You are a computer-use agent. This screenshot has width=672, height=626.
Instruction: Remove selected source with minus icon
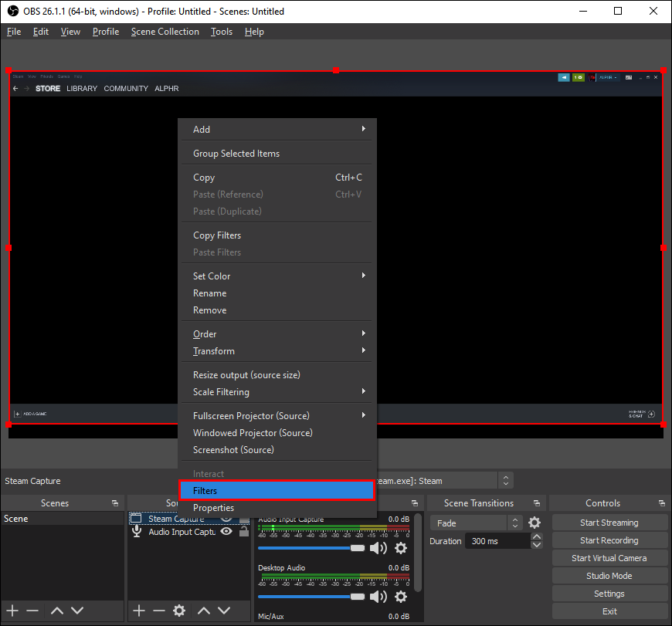(159, 611)
